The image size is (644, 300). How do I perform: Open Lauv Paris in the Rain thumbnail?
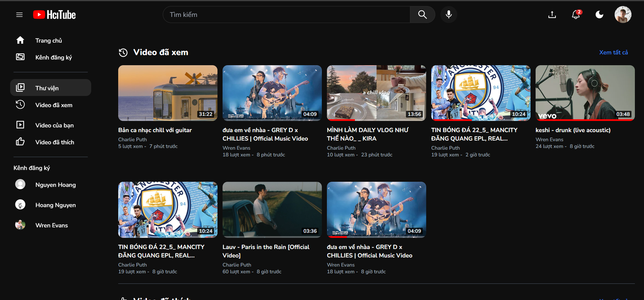coord(272,210)
